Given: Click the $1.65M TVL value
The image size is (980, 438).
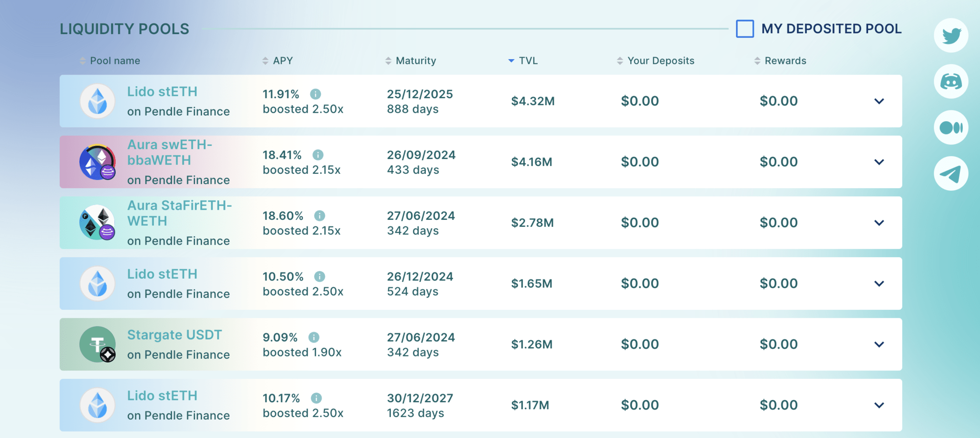Looking at the screenshot, I should (x=532, y=283).
